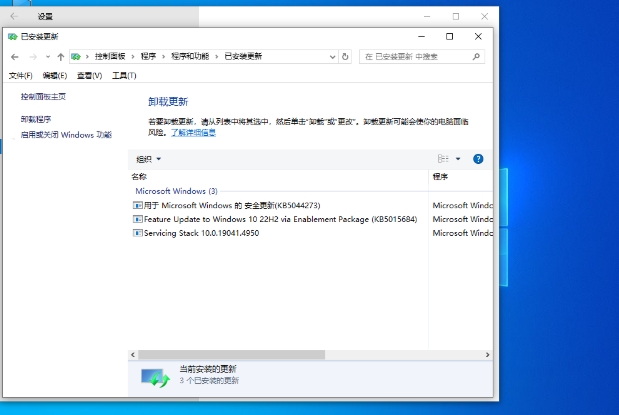
Task: Open help with the blue question mark
Action: click(478, 159)
